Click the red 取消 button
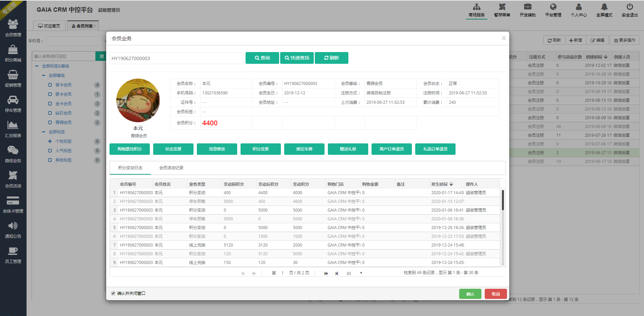The width and height of the screenshot is (644, 316). pyautogui.click(x=496, y=294)
